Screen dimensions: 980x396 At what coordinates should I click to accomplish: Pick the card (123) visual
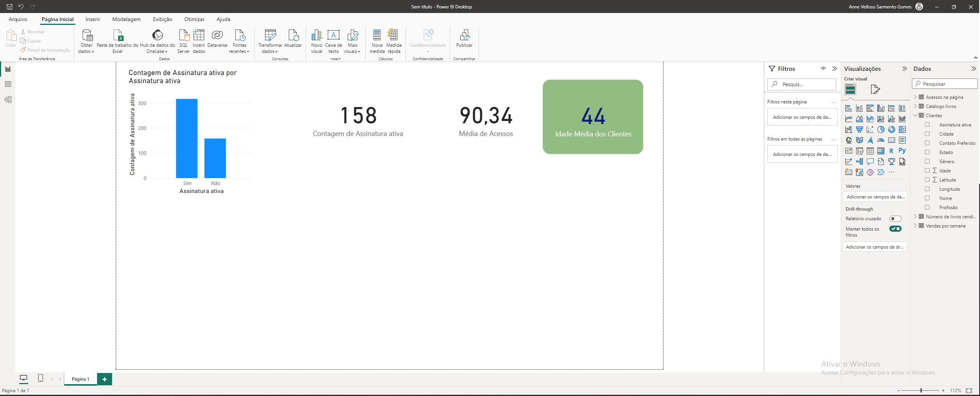pos(891,140)
